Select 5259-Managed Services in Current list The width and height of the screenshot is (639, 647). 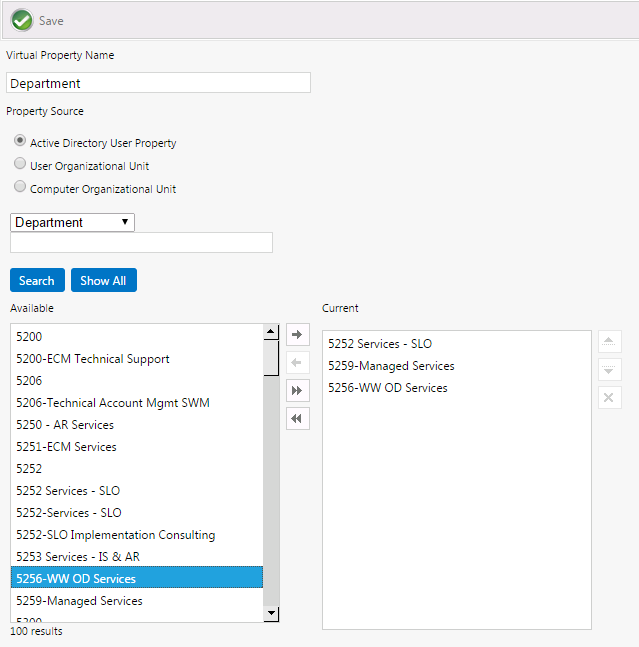(x=391, y=366)
